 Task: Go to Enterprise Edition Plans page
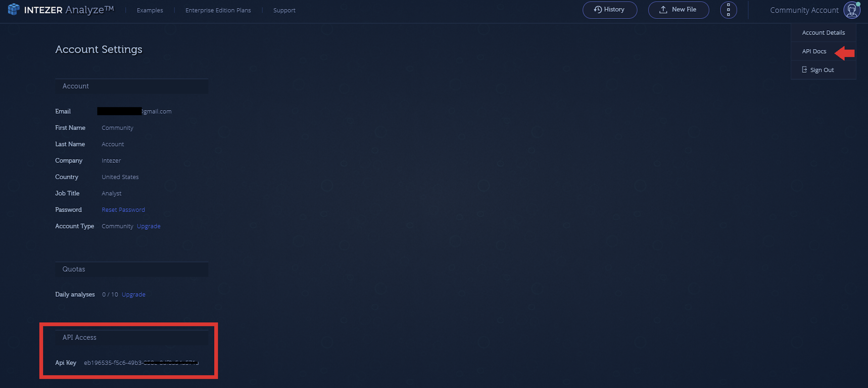click(218, 10)
